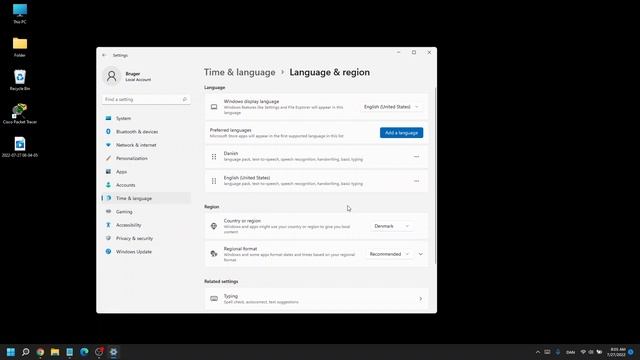Image resolution: width=640 pixels, height=360 pixels.
Task: Open System settings category
Action: pos(146,118)
